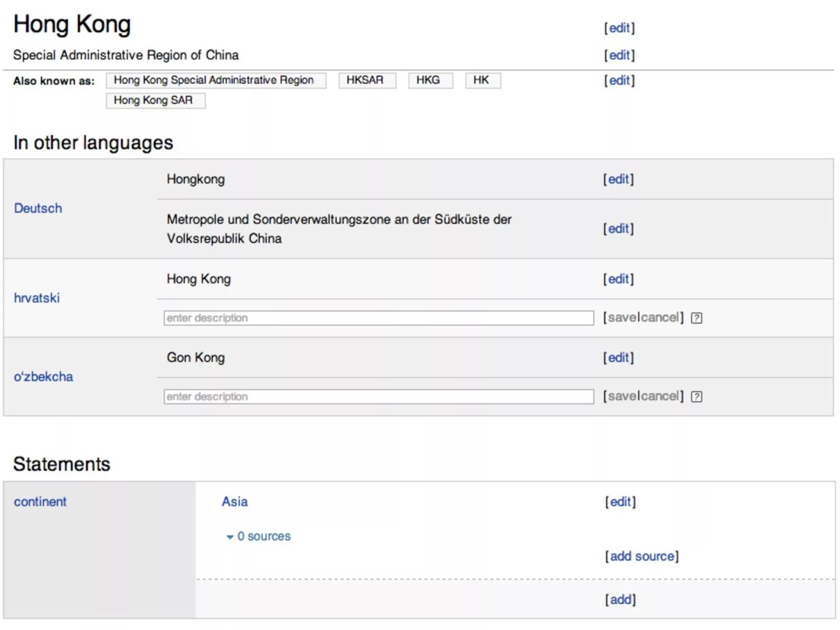The height and width of the screenshot is (630, 840).
Task: Edit the German Metropole description
Action: point(618,228)
